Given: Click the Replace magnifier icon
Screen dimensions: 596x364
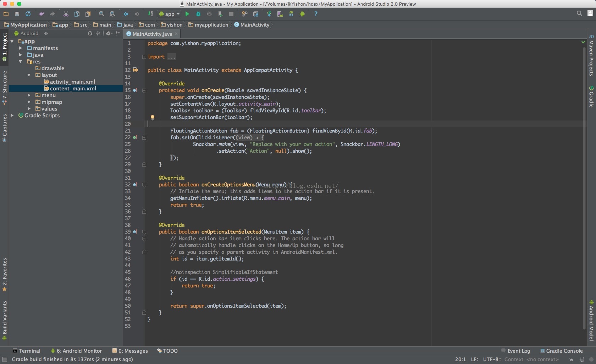Looking at the screenshot, I should pyautogui.click(x=112, y=14).
